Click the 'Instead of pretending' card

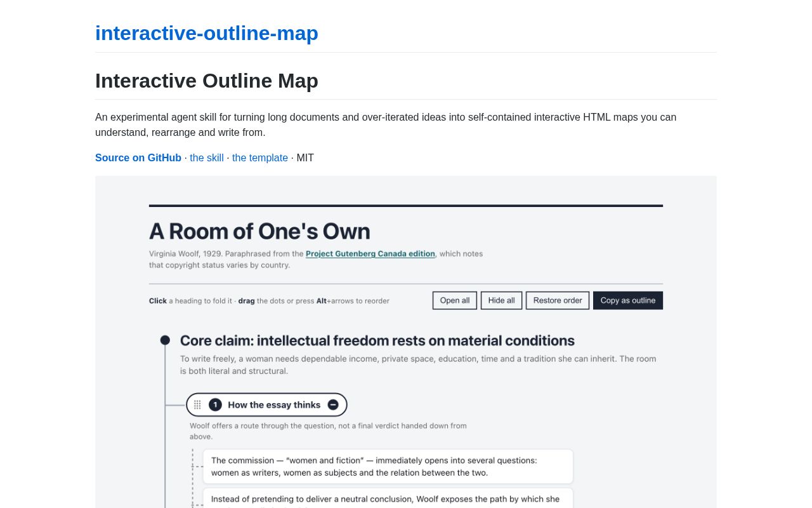[388, 498]
